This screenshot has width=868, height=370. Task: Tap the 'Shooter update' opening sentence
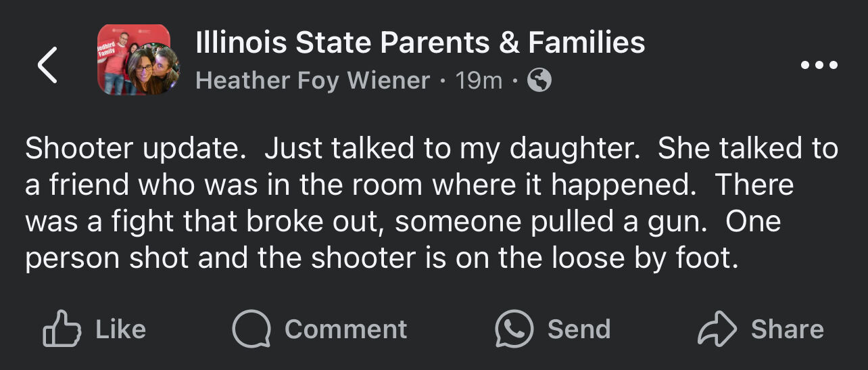135,149
